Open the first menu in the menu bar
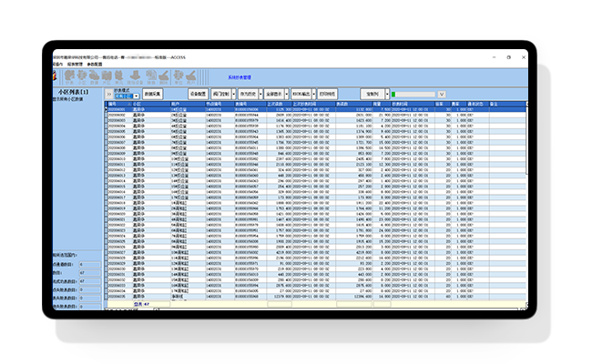592x364 pixels. pyautogui.click(x=57, y=65)
